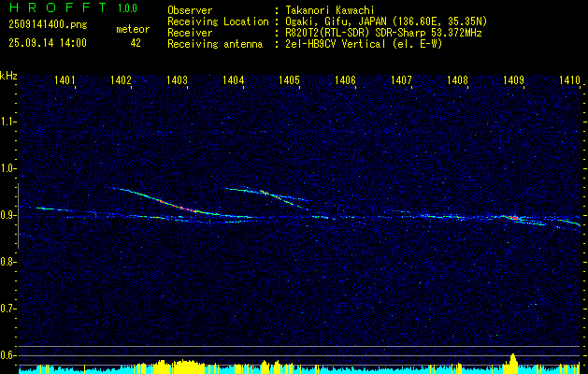The height and width of the screenshot is (374, 588).
Task: Click the 1407 time axis label
Action: (401, 79)
